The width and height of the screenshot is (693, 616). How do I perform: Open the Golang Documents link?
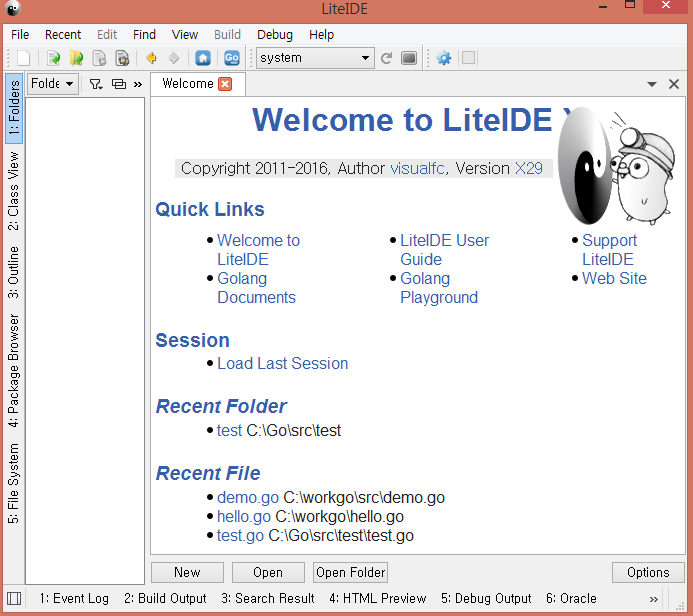pyautogui.click(x=256, y=288)
